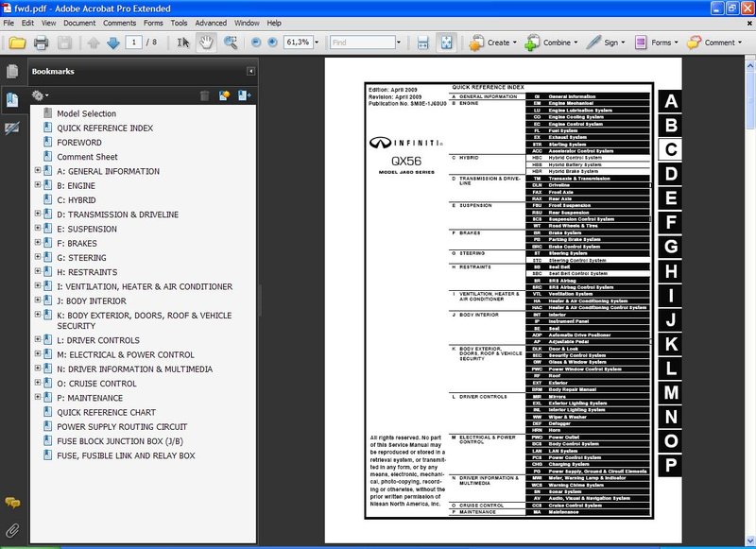Delete selected bookmark with trash icon

tap(204, 95)
